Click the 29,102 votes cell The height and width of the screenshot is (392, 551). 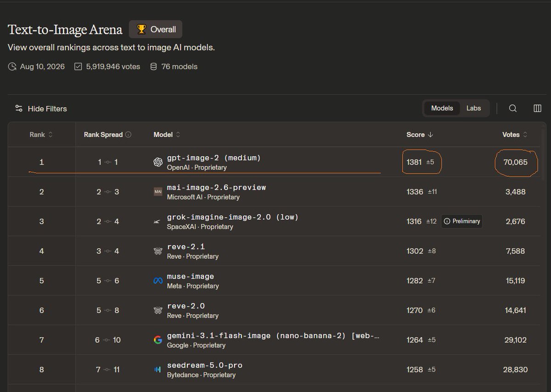[x=516, y=340]
